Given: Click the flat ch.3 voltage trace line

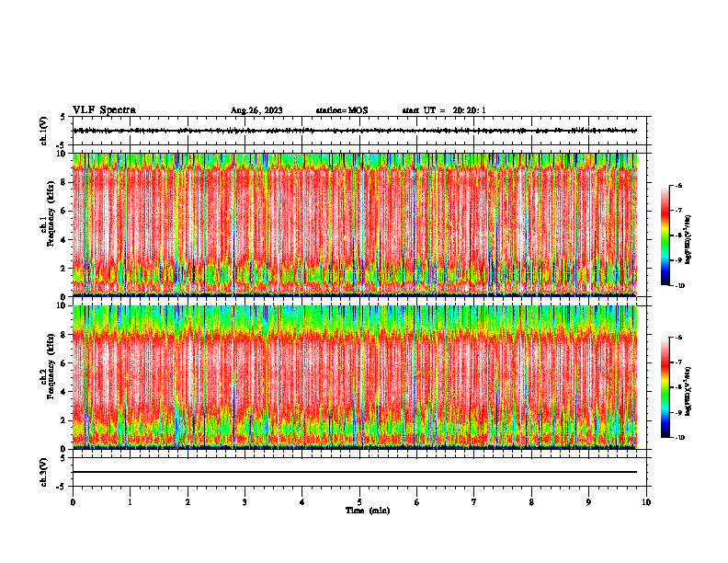Looking at the screenshot, I should pyautogui.click(x=355, y=472).
